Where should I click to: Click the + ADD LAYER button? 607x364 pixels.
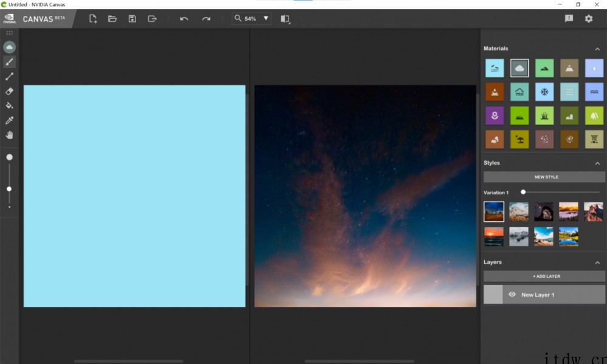544,276
